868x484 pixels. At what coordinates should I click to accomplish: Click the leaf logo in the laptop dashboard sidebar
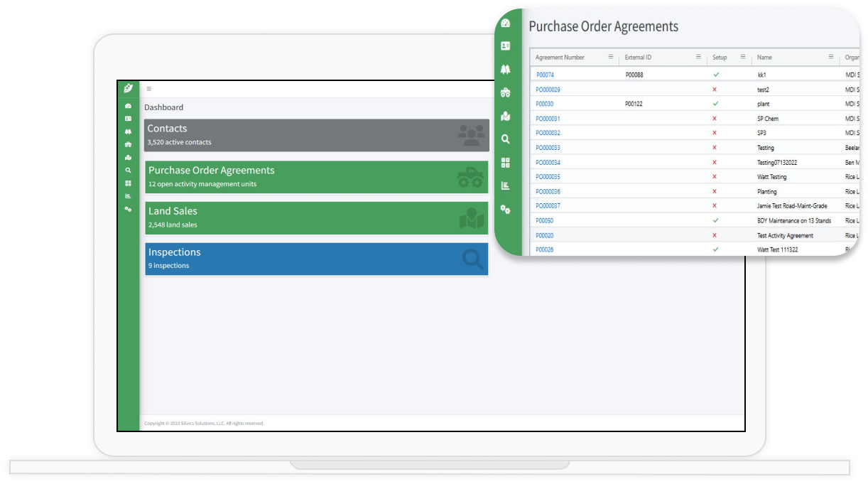click(x=128, y=88)
